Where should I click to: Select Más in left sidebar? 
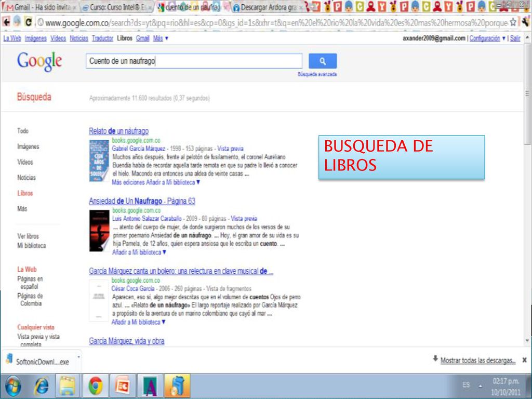(x=22, y=209)
